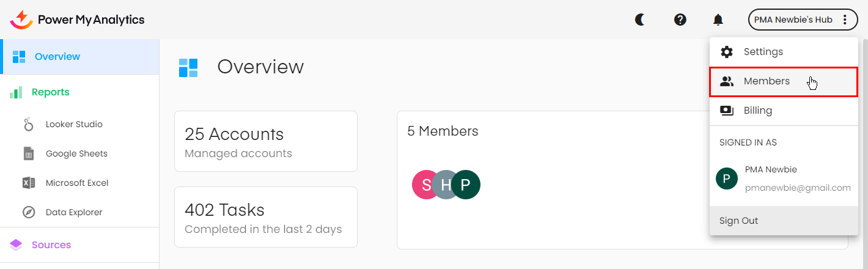Toggle dark mode moon icon
Image resolution: width=868 pixels, height=269 pixels.
coord(640,20)
